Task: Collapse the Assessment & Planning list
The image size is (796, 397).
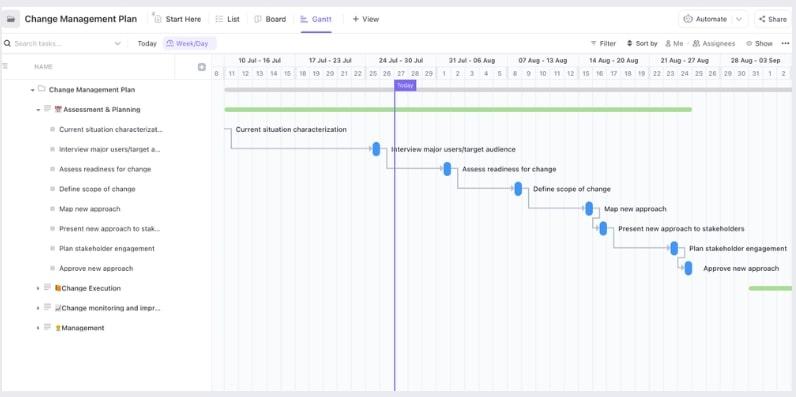Action: pyautogui.click(x=38, y=110)
